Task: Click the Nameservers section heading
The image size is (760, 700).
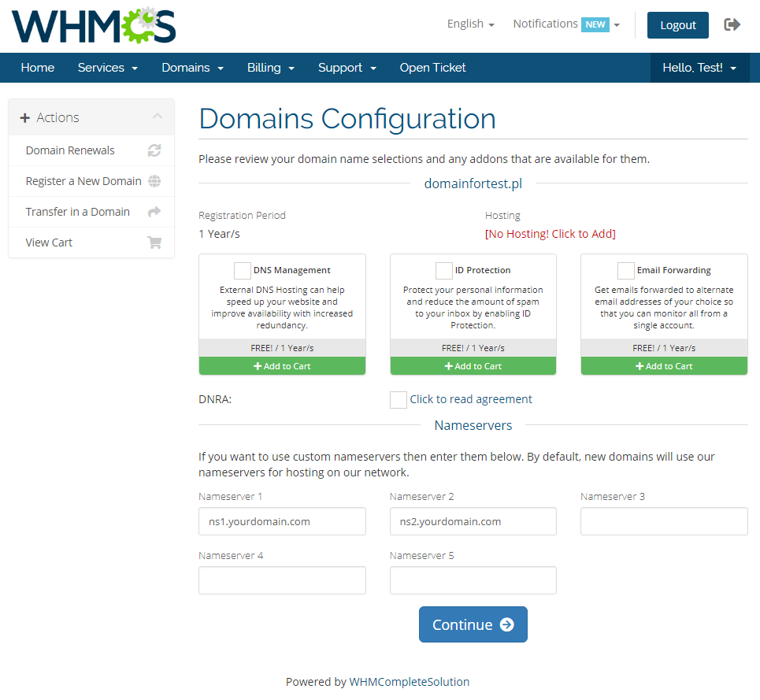Action: 473,425
